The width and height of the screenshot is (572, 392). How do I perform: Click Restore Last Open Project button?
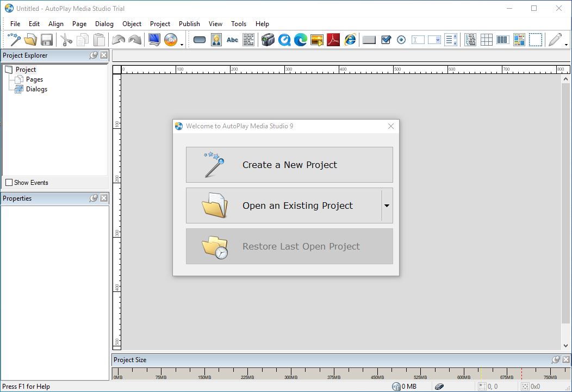click(x=289, y=246)
